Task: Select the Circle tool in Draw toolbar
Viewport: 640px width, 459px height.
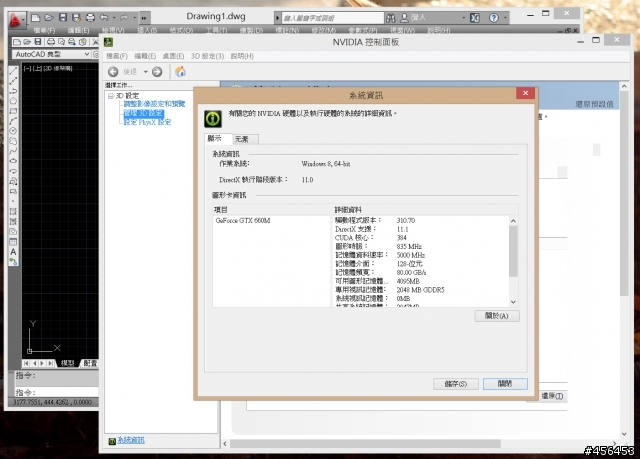Action: (13, 131)
